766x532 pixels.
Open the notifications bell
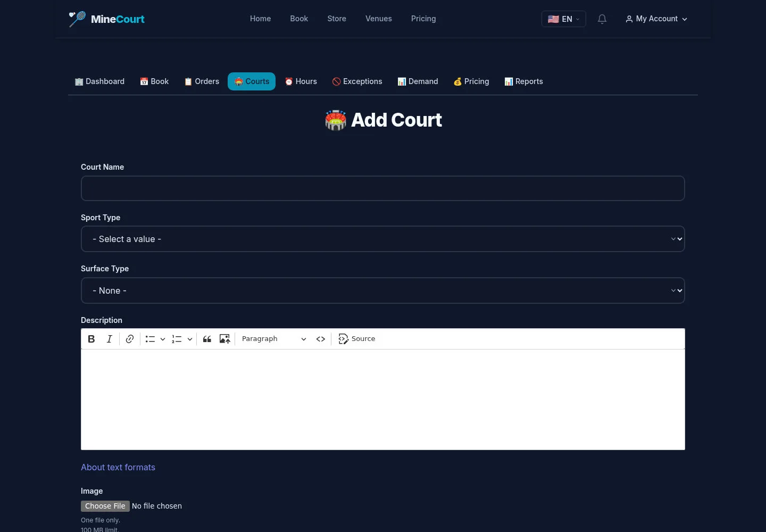click(x=602, y=19)
